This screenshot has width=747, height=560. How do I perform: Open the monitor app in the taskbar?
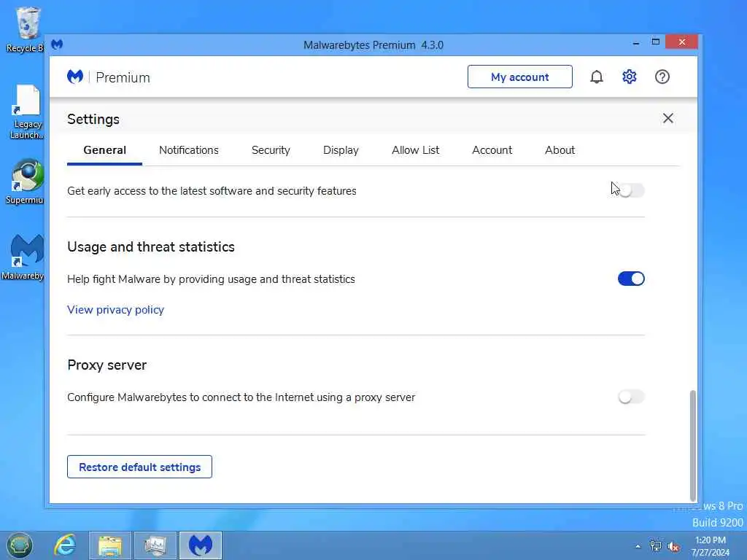[x=155, y=545]
